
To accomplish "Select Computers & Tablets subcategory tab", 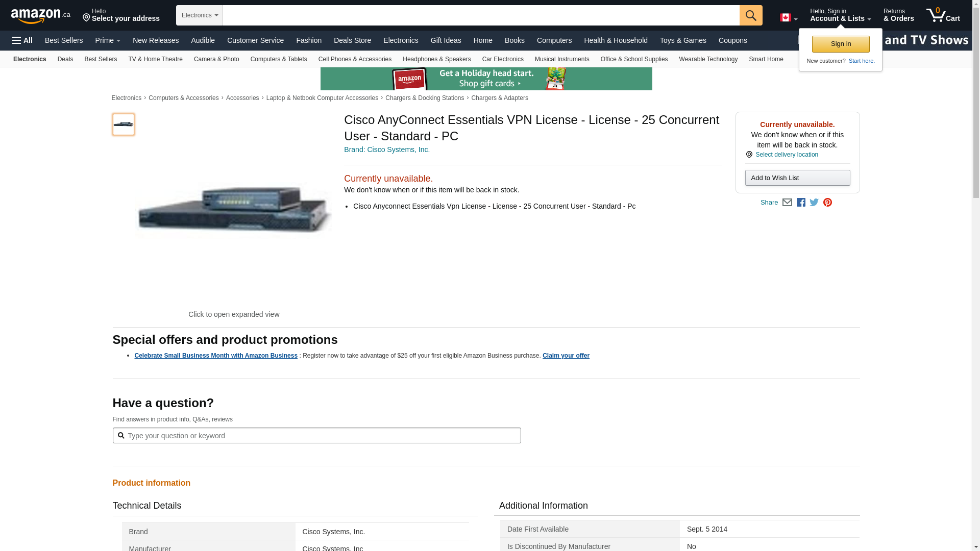I will [279, 59].
